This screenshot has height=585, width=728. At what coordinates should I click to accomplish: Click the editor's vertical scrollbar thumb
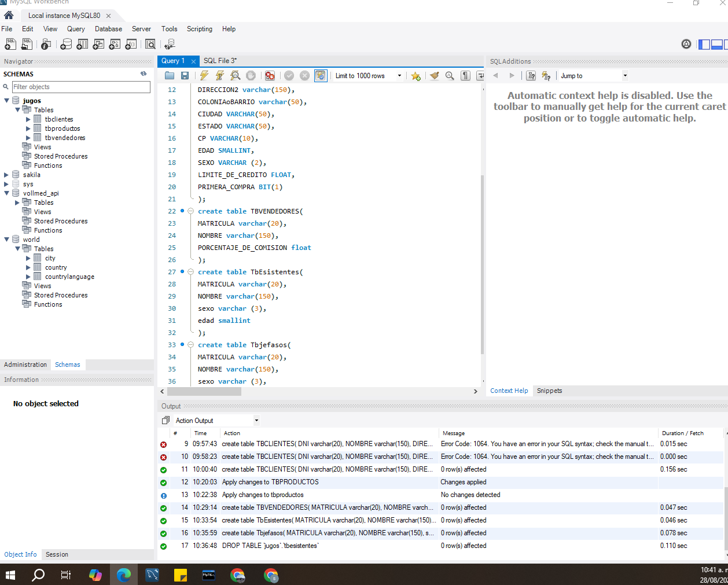pos(483,264)
